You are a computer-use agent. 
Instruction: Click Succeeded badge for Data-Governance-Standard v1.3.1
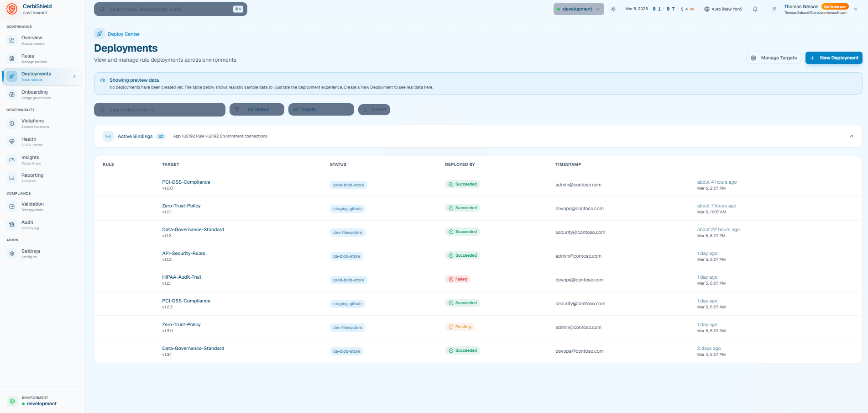(x=463, y=350)
